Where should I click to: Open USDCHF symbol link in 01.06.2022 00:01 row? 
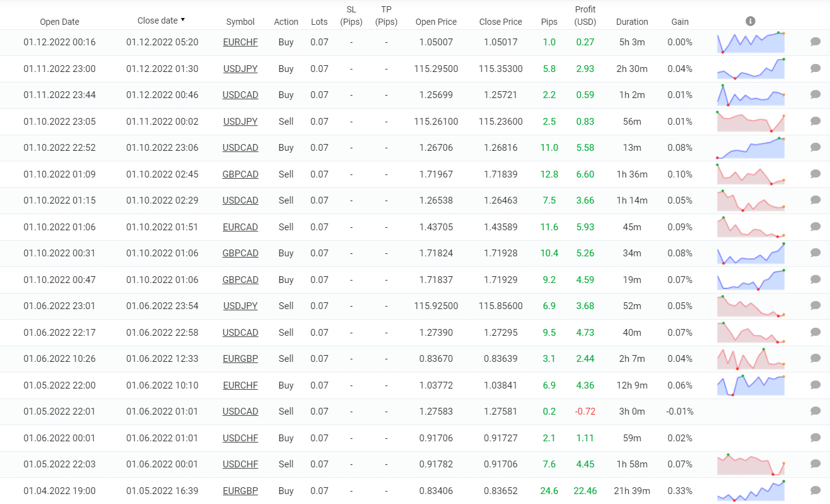(240, 438)
